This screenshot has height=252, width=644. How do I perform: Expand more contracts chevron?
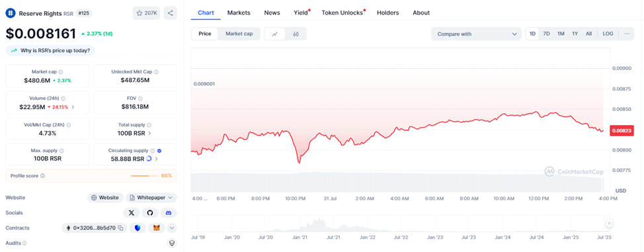click(172, 228)
